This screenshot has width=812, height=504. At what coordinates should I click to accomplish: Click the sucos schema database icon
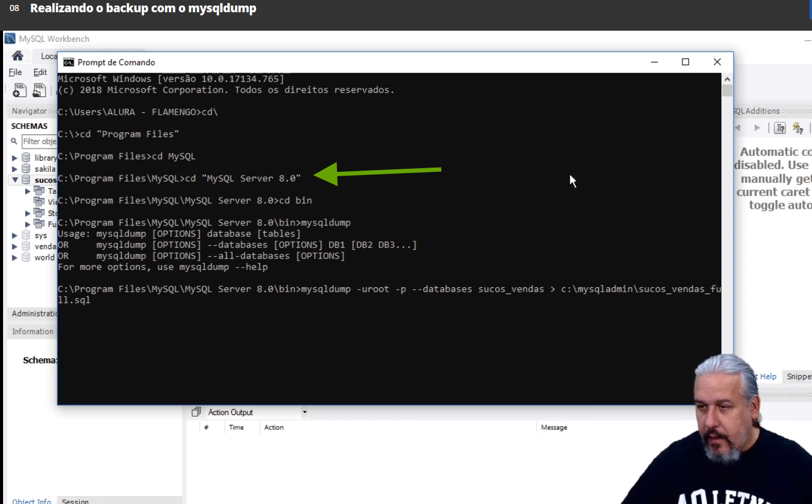(26, 180)
